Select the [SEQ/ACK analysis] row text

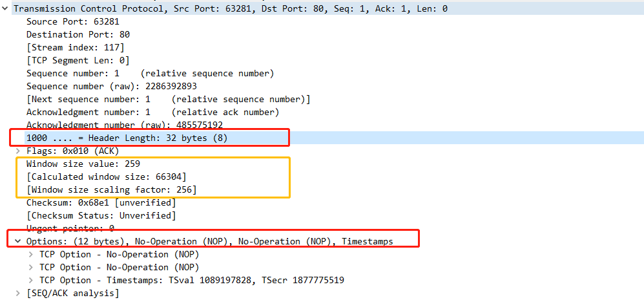pos(73,293)
